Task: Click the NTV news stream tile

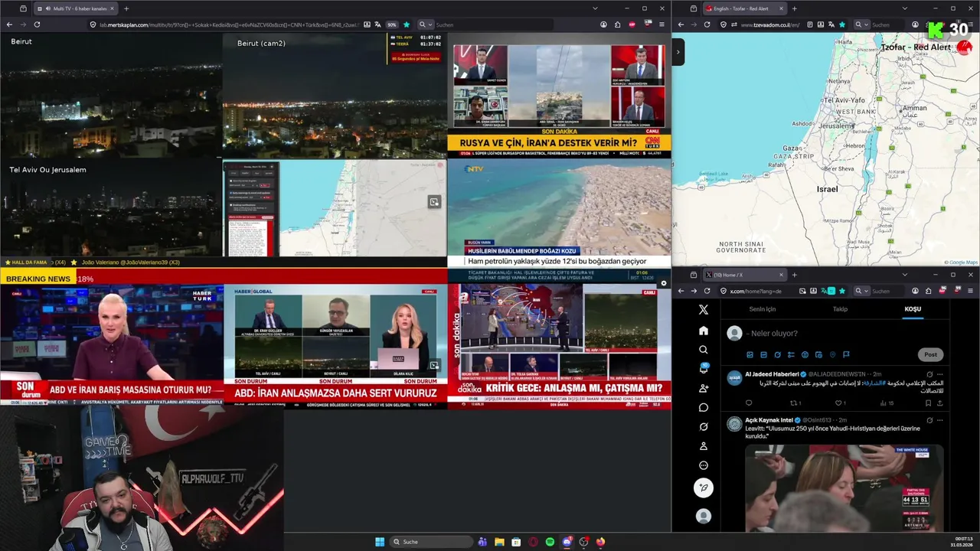Action: (x=559, y=213)
